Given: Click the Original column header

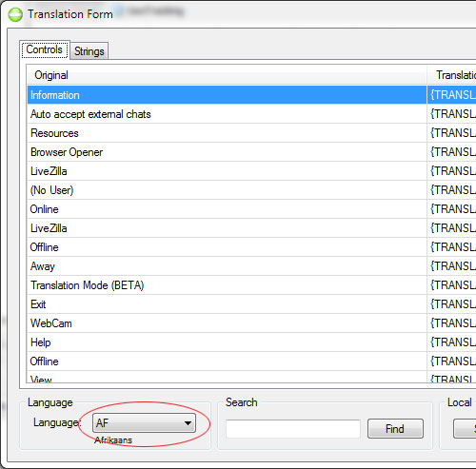Looking at the screenshot, I should click(x=227, y=75).
